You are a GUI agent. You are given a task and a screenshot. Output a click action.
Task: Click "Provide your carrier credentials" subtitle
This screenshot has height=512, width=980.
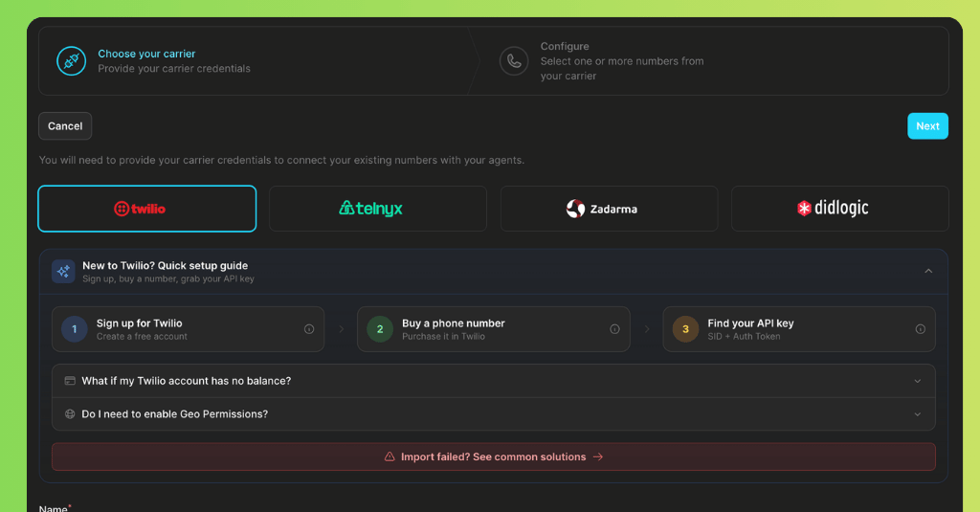(x=174, y=69)
